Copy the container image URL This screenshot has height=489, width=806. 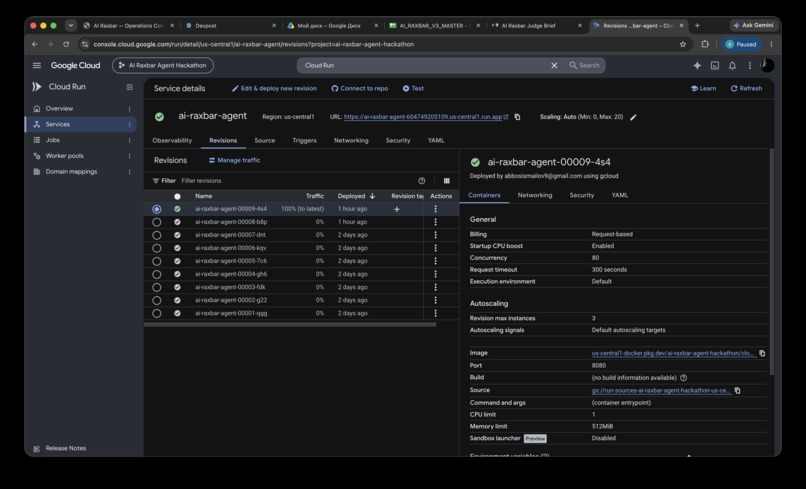click(x=762, y=353)
